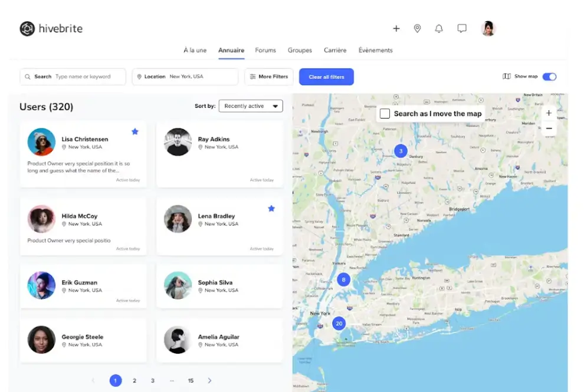Open the notifications bell icon
This screenshot has width=584, height=392.
pyautogui.click(x=439, y=28)
